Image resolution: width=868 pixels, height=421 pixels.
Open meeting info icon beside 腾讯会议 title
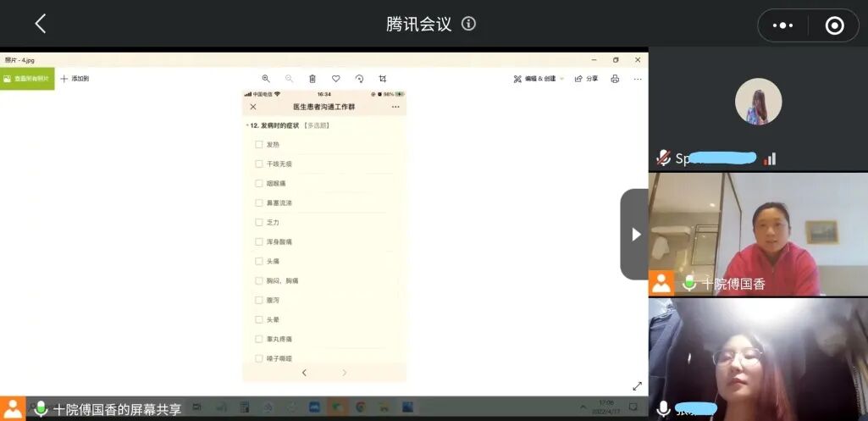point(468,24)
